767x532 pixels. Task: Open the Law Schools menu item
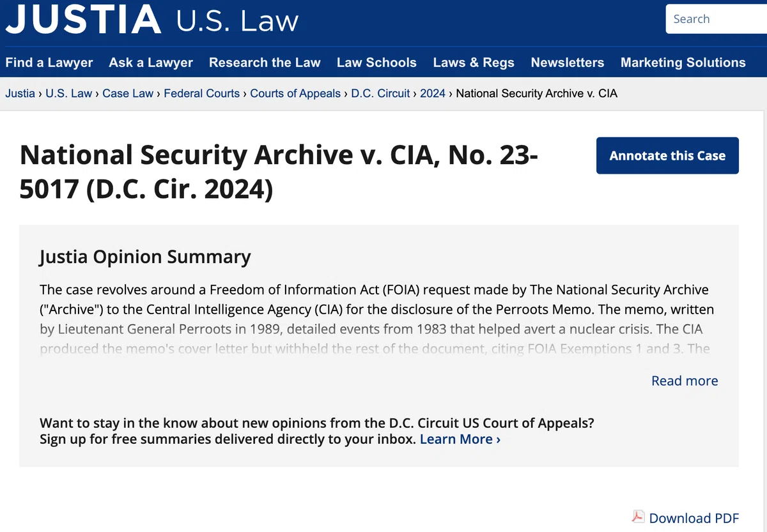tap(376, 63)
